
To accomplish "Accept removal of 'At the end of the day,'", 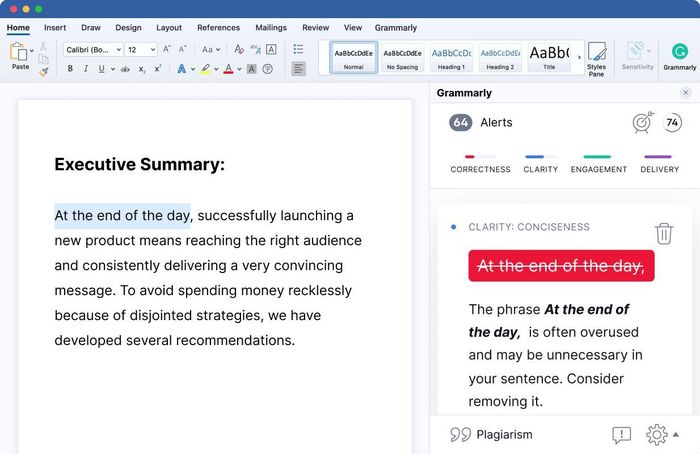I will [561, 266].
